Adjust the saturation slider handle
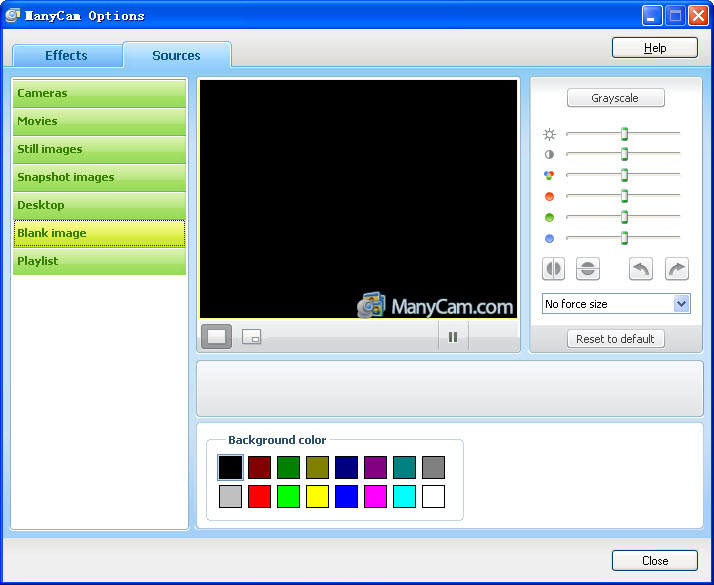Viewport: 714px width, 585px height. (x=624, y=175)
